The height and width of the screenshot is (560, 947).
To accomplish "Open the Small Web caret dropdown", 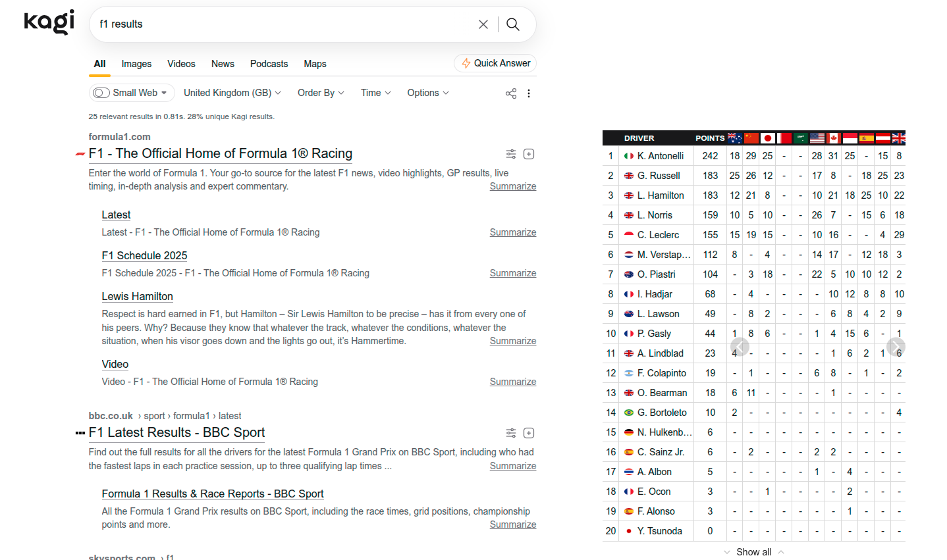I will (x=164, y=93).
